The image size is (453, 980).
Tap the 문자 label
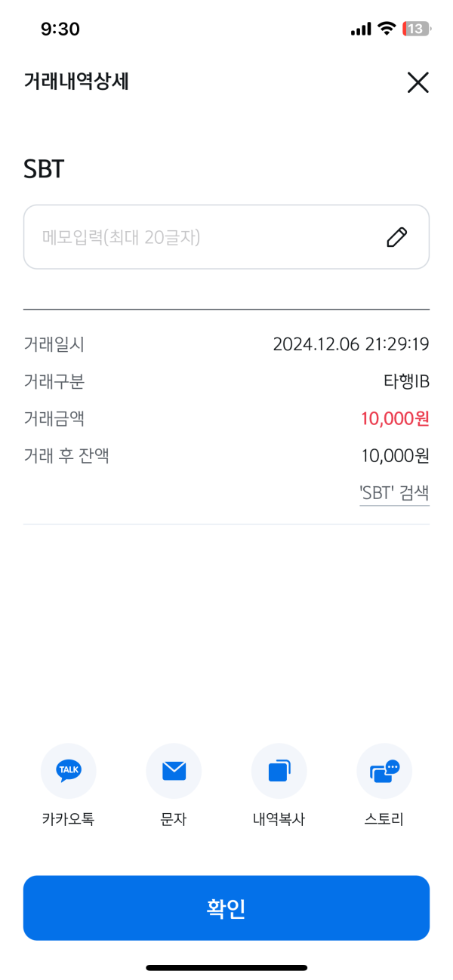tap(174, 819)
